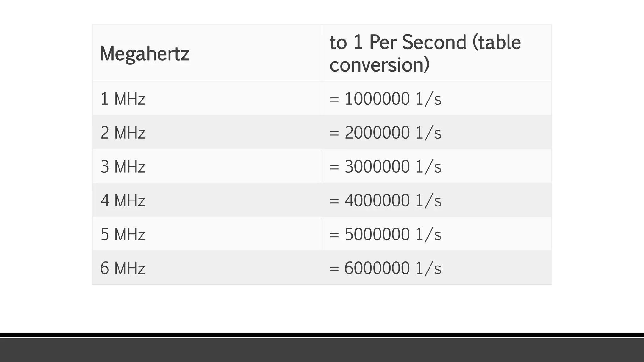Screen dimensions: 644x362
Task: Select the '6 MHz' cell
Action: click(123, 268)
